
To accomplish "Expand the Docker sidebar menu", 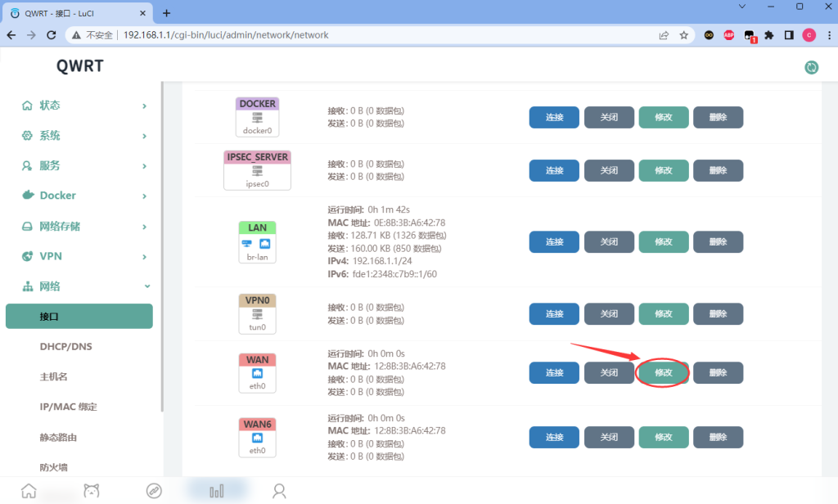I will (84, 196).
